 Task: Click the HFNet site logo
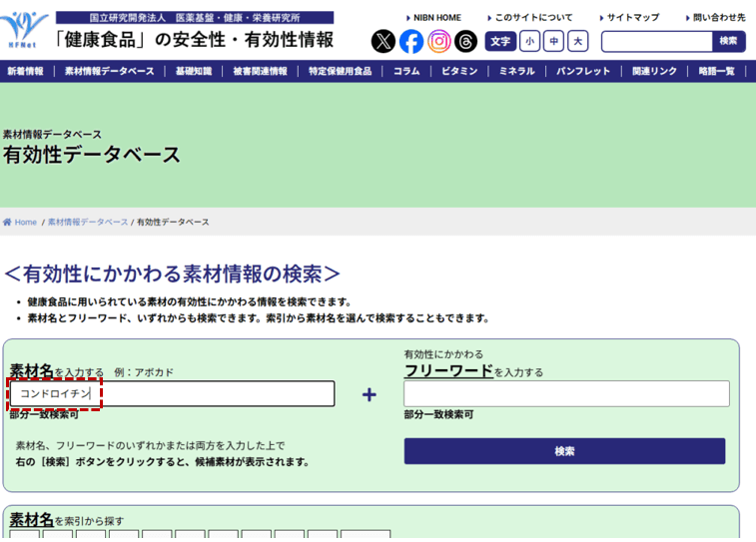(x=24, y=28)
